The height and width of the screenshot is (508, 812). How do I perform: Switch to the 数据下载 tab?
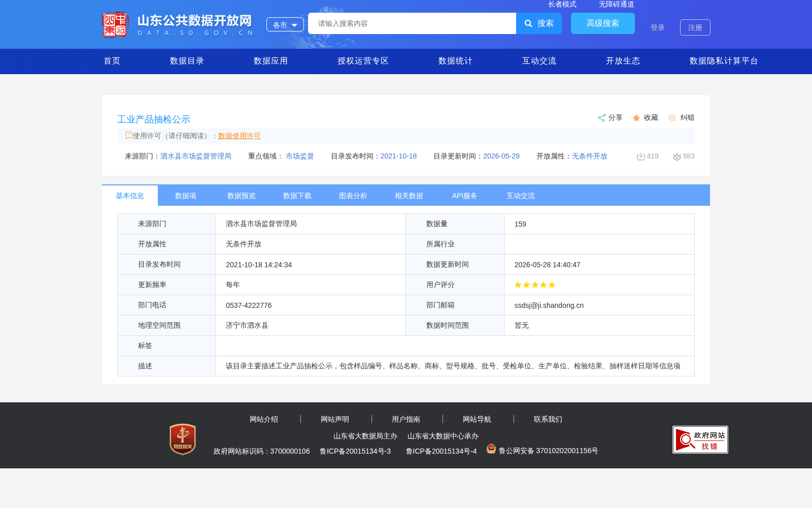[x=297, y=196]
